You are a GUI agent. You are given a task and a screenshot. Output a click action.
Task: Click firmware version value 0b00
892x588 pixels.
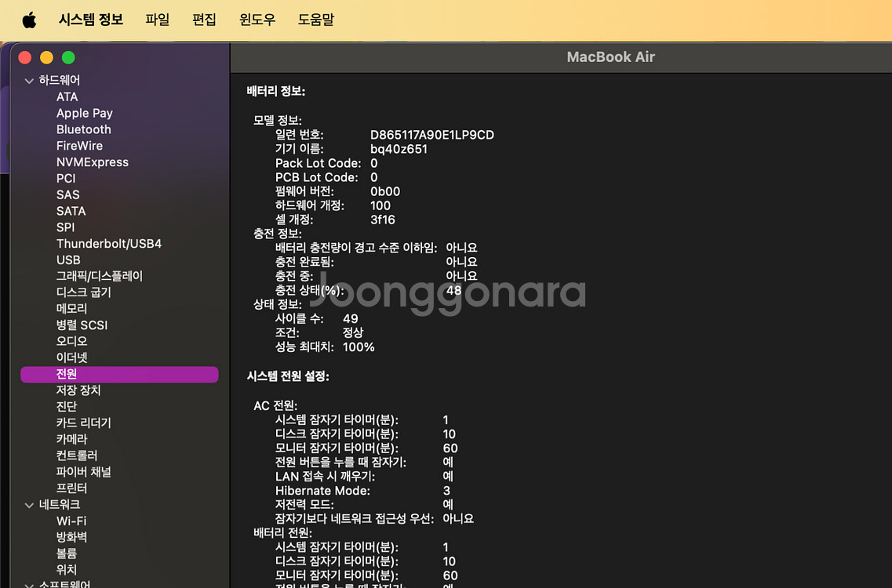[385, 191]
